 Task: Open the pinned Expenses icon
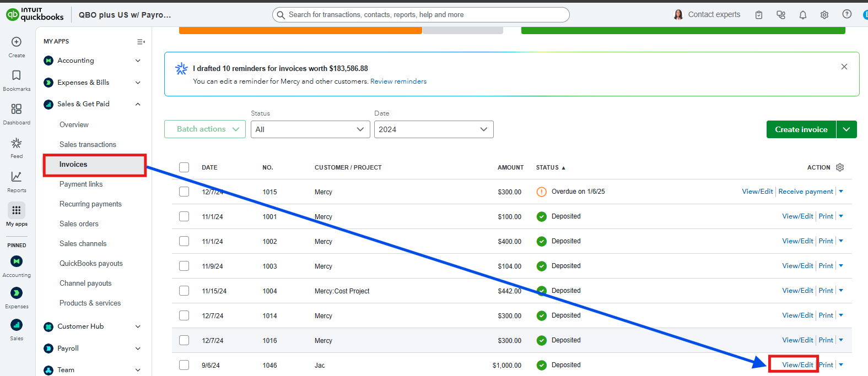click(17, 293)
